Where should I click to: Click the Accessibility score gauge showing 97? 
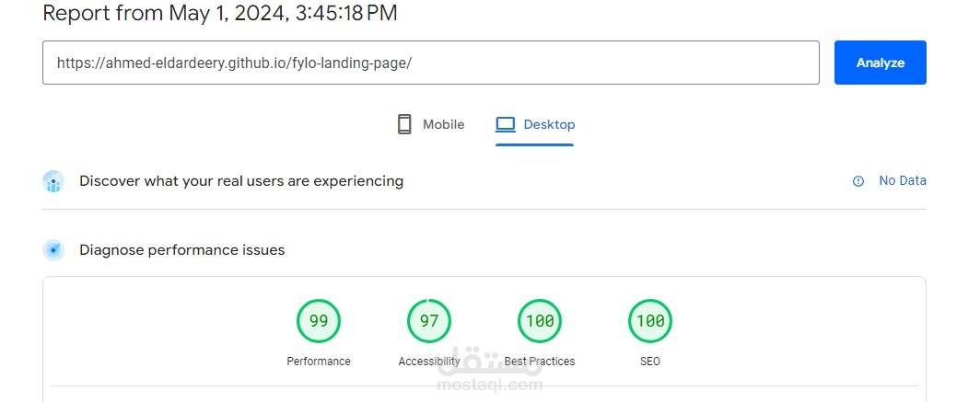pyautogui.click(x=429, y=321)
